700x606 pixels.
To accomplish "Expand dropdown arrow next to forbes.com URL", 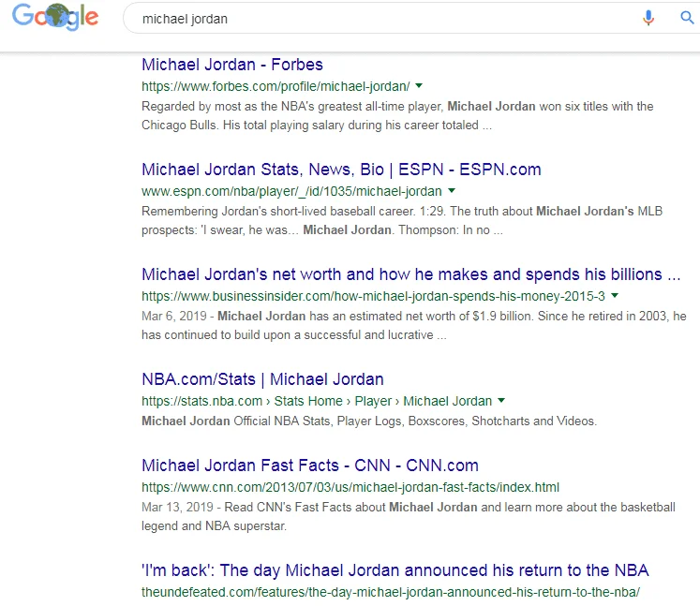I will pos(419,85).
